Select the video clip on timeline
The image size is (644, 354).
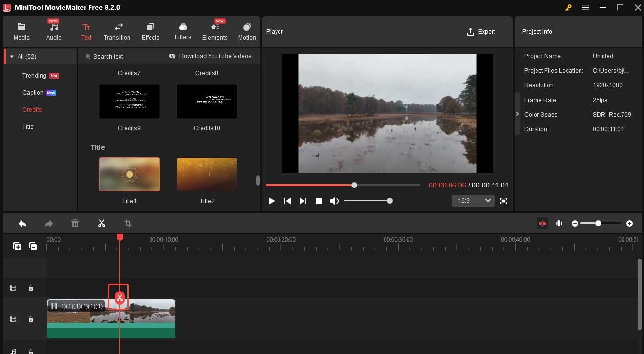click(111, 319)
